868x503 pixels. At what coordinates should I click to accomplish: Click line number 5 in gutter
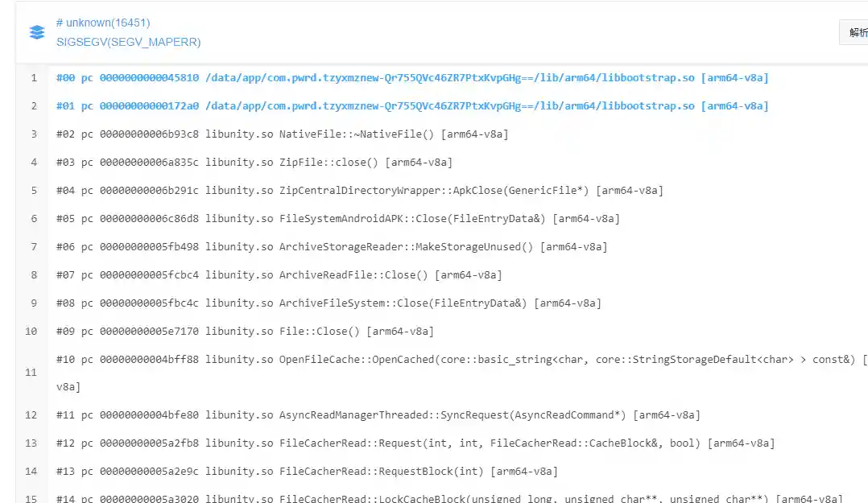click(34, 191)
